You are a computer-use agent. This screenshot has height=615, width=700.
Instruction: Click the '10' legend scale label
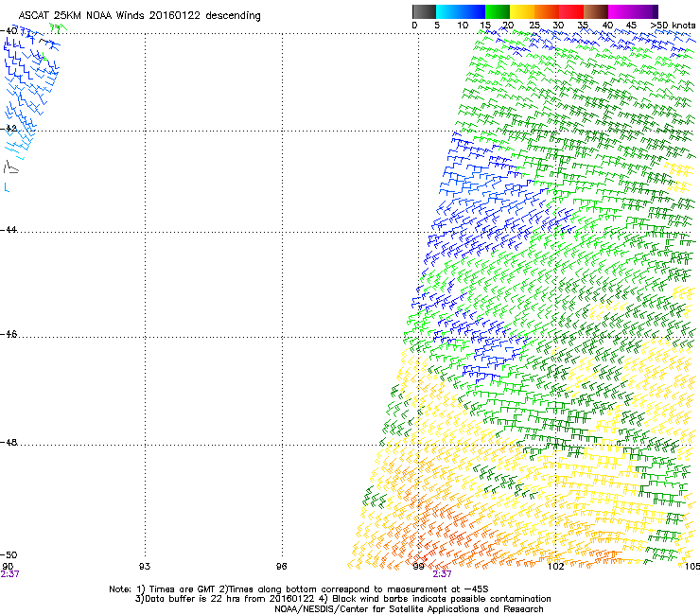click(x=463, y=26)
